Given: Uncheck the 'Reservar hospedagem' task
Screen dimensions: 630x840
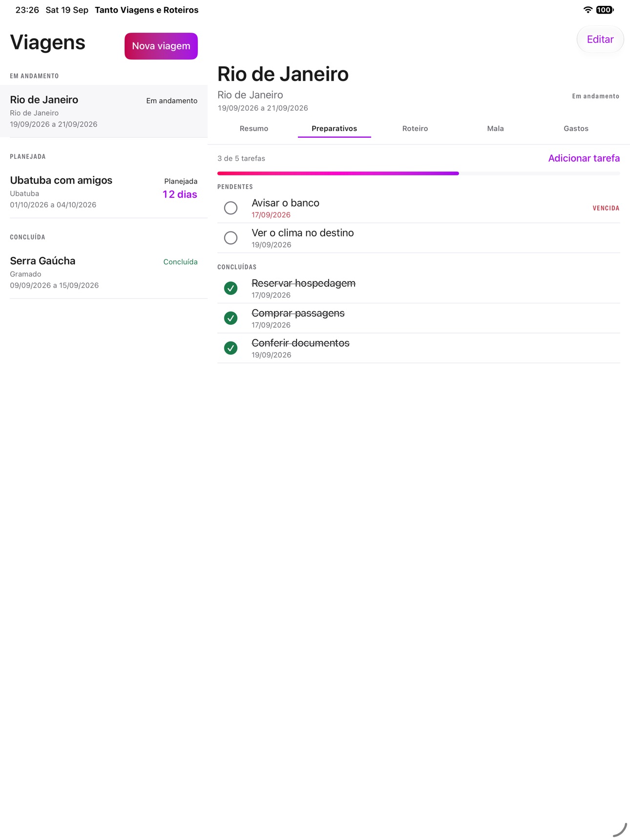Looking at the screenshot, I should point(231,288).
